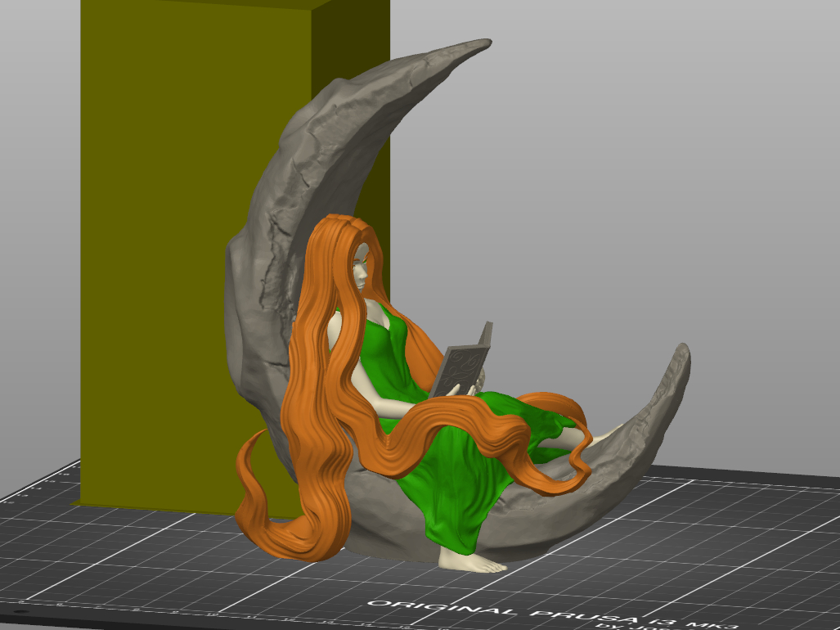This screenshot has height=630, width=840.
Task: Click the moon base below the hair
Action: pos(384,532)
